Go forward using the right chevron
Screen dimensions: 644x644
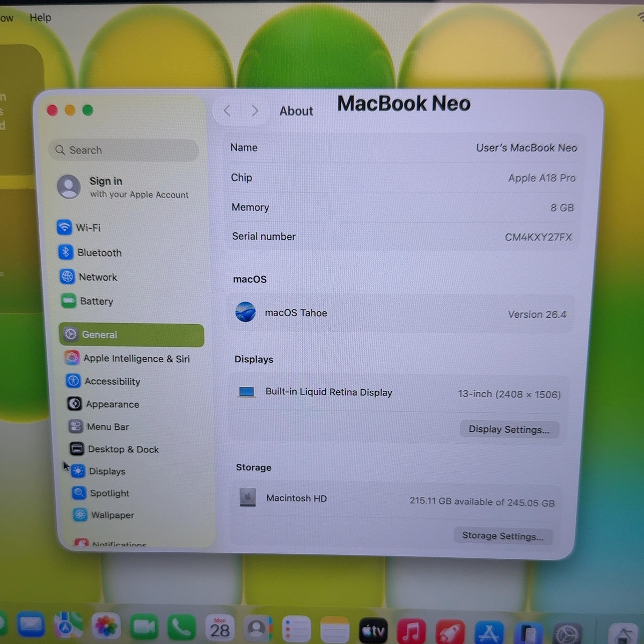click(255, 111)
